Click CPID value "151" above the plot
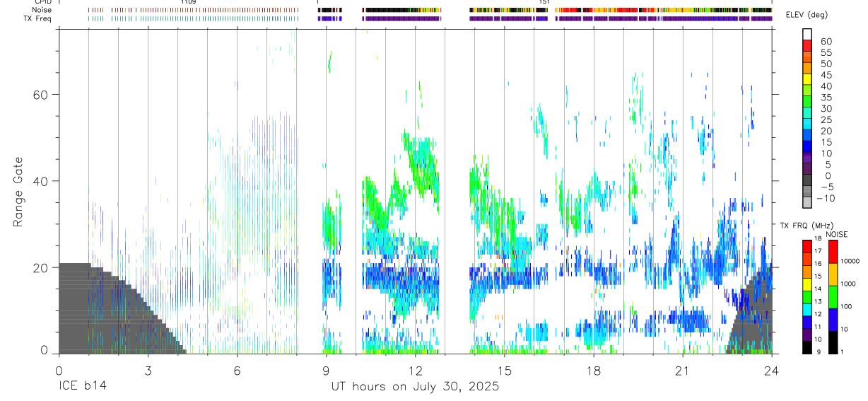 (x=544, y=2)
